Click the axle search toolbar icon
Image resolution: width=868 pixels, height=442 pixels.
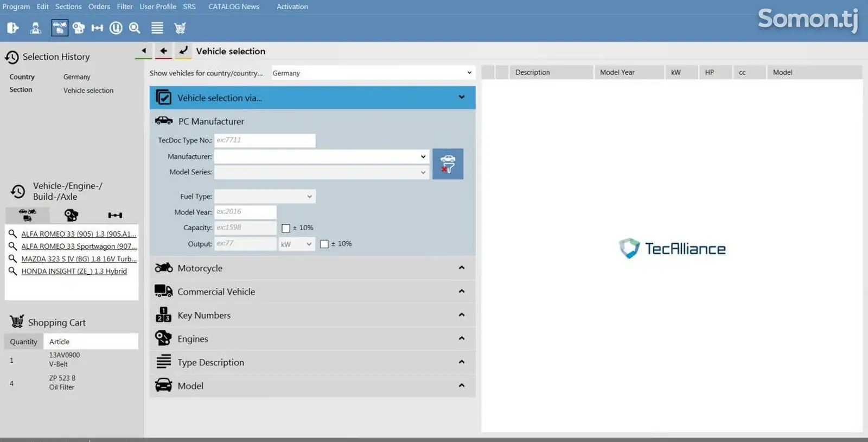(x=97, y=28)
